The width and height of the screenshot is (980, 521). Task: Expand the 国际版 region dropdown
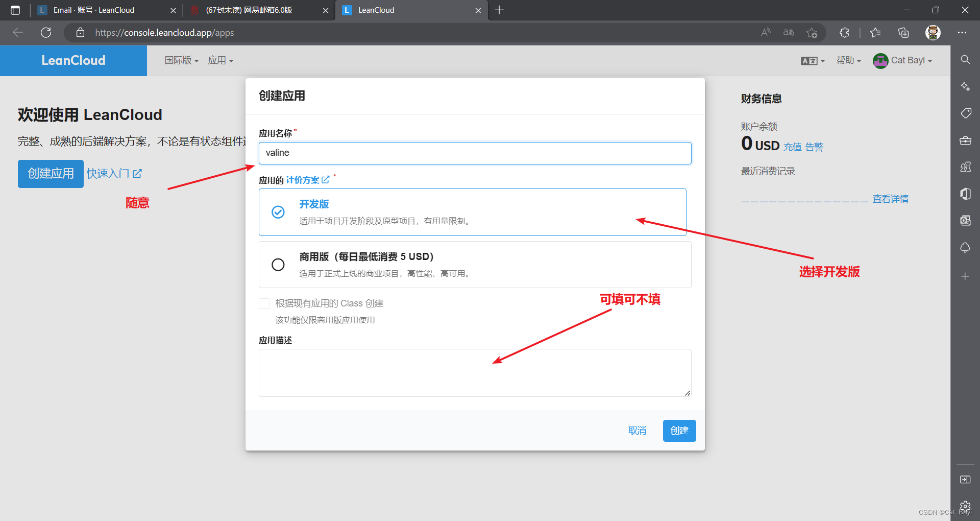tap(182, 60)
